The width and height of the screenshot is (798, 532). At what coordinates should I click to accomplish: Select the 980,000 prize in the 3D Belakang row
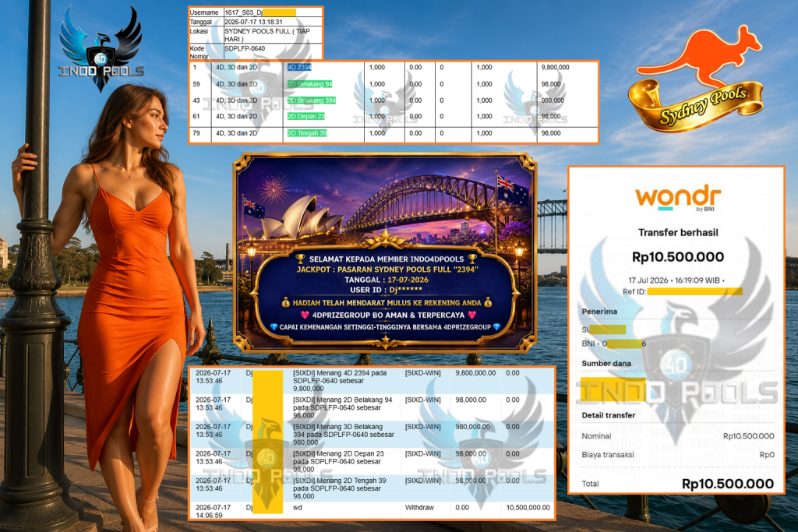point(553,100)
